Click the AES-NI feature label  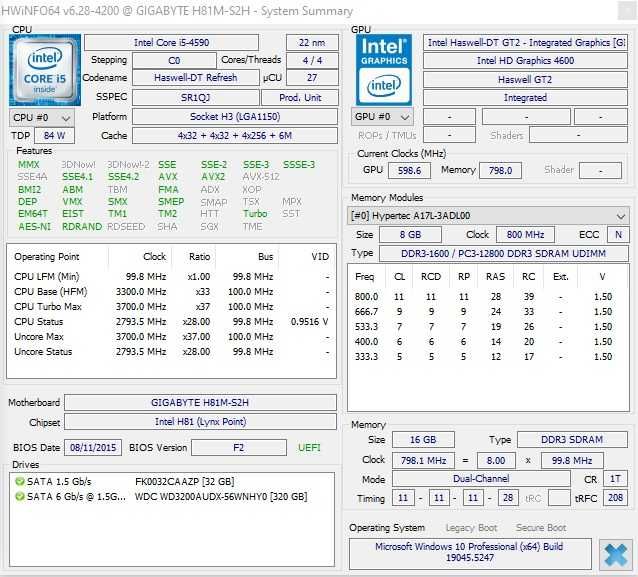pos(35,227)
